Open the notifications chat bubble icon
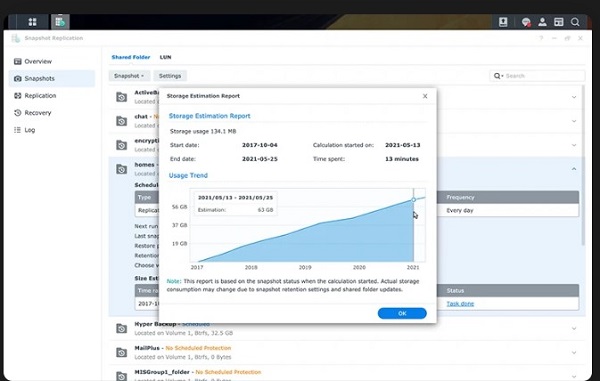Screen dimensions: 600x381 [x=526, y=22]
